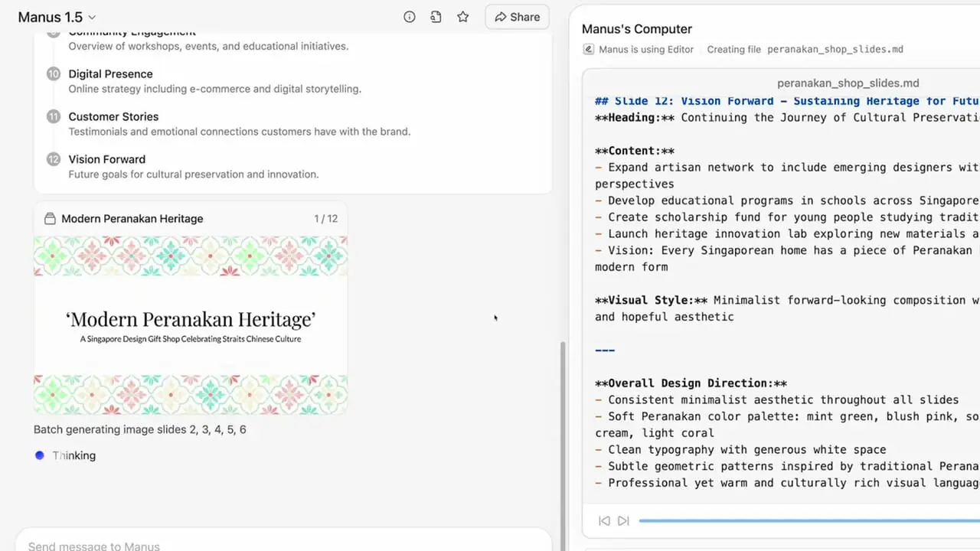The width and height of the screenshot is (980, 551).
Task: Jump to previous step in playback
Action: click(x=604, y=520)
